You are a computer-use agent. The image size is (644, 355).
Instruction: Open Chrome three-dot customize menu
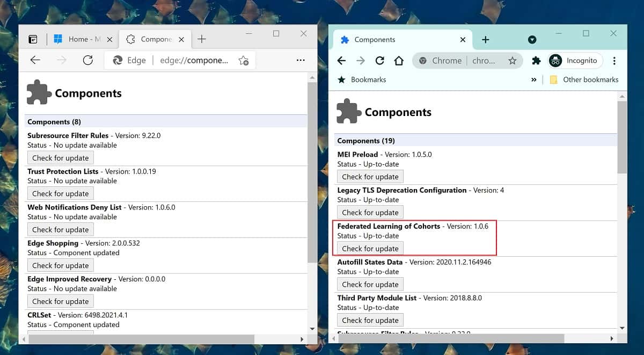[614, 61]
